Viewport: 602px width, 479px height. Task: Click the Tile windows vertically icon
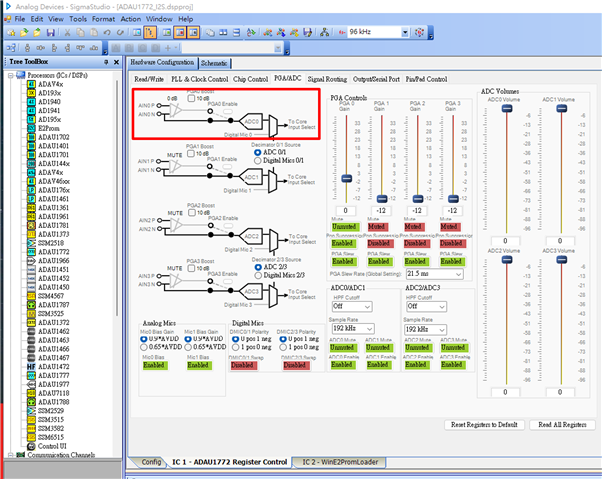(x=223, y=33)
